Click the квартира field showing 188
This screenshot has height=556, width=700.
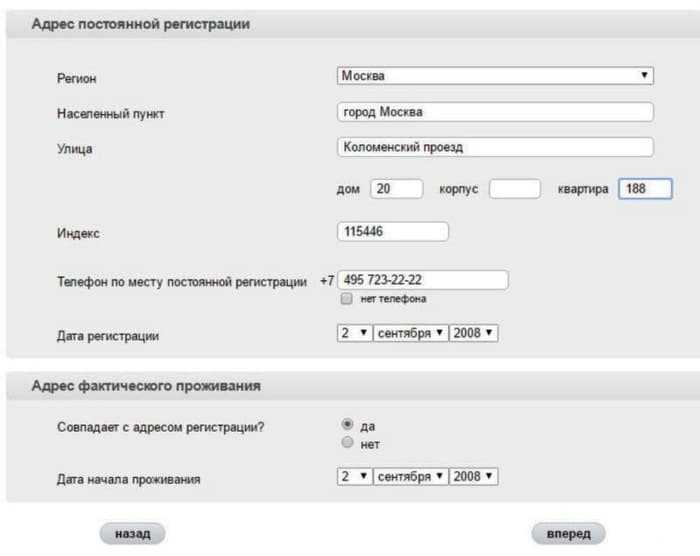[x=645, y=189]
